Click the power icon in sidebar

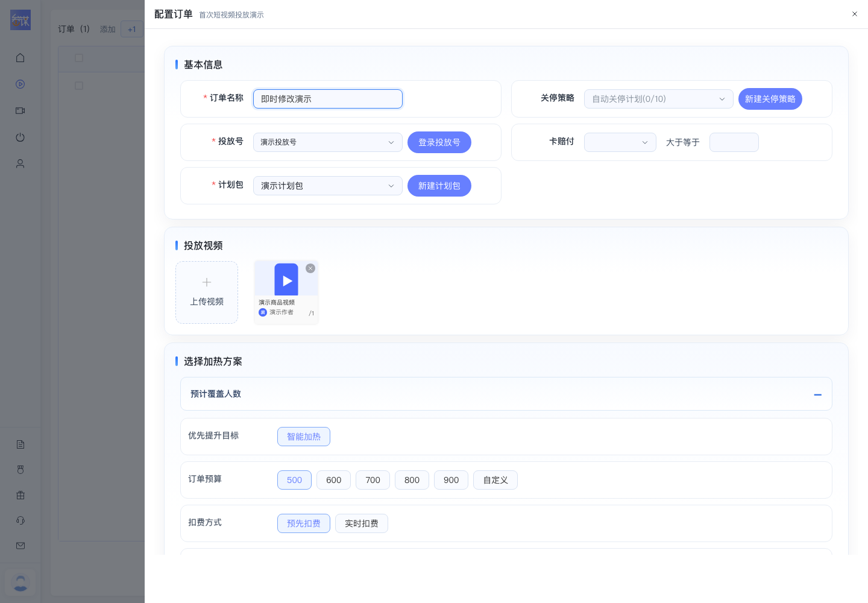20,137
